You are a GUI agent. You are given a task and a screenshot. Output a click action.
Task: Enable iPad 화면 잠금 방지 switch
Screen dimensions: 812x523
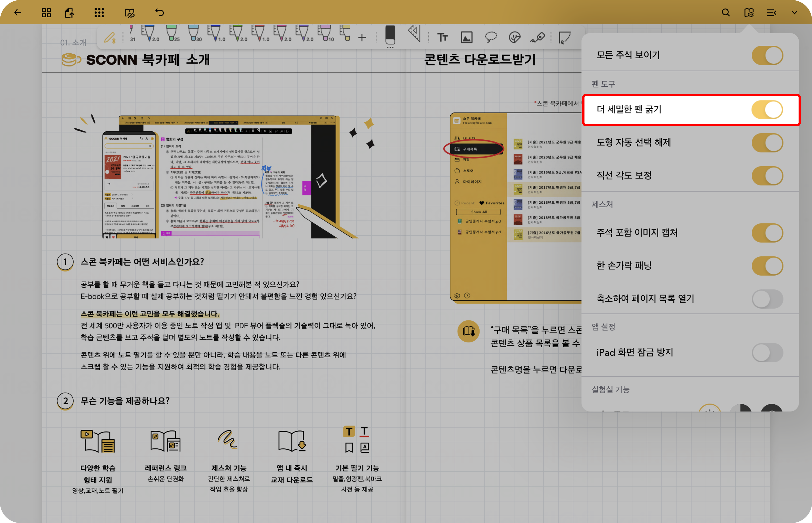(x=767, y=353)
